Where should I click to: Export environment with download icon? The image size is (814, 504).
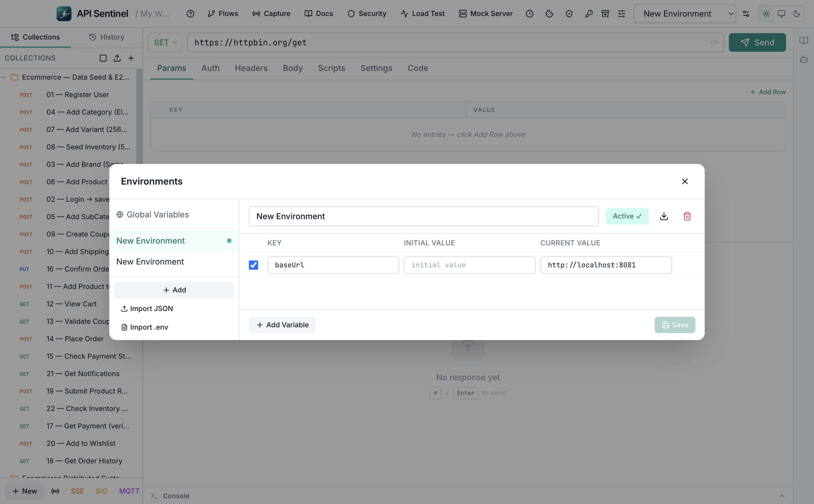point(664,216)
